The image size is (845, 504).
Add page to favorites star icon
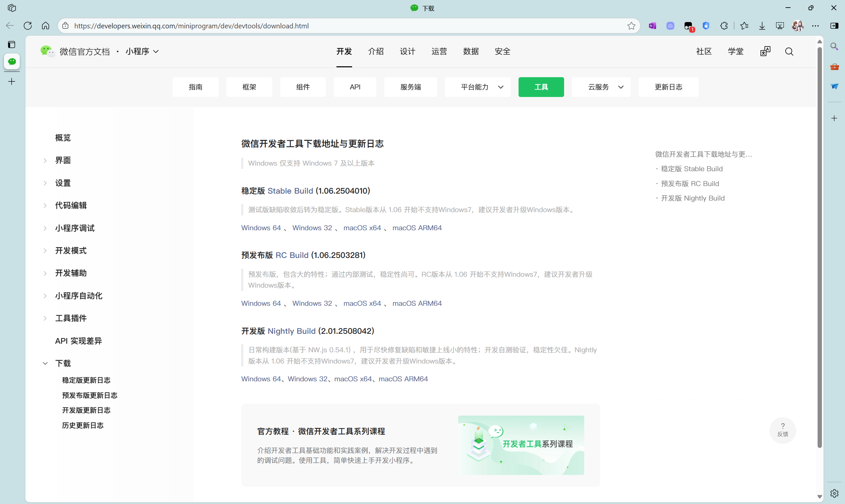[x=631, y=26]
